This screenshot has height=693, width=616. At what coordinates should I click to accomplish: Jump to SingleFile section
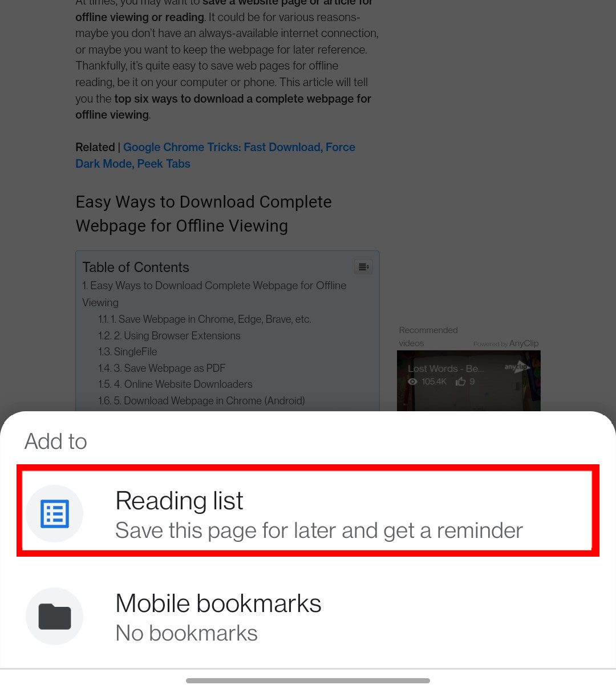coord(128,352)
